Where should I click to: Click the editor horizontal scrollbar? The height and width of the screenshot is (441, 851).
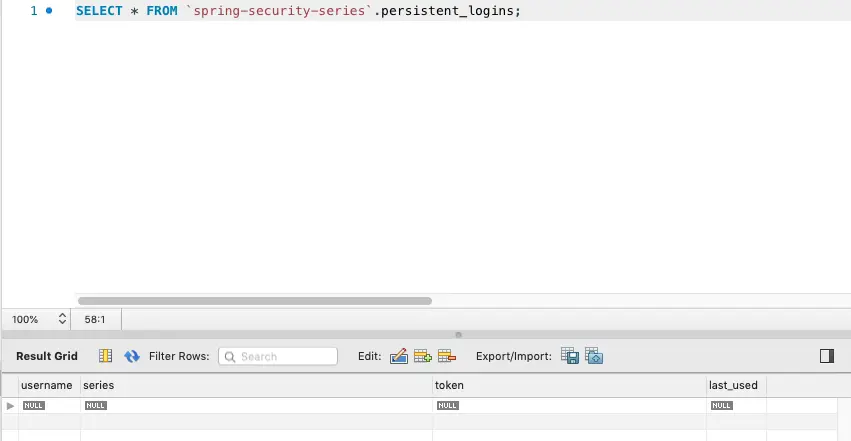point(255,301)
